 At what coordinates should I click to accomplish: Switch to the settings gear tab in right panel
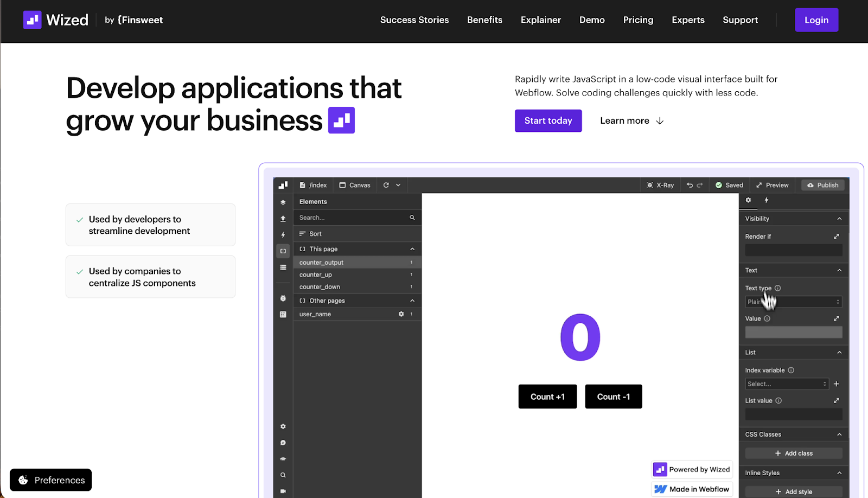749,200
